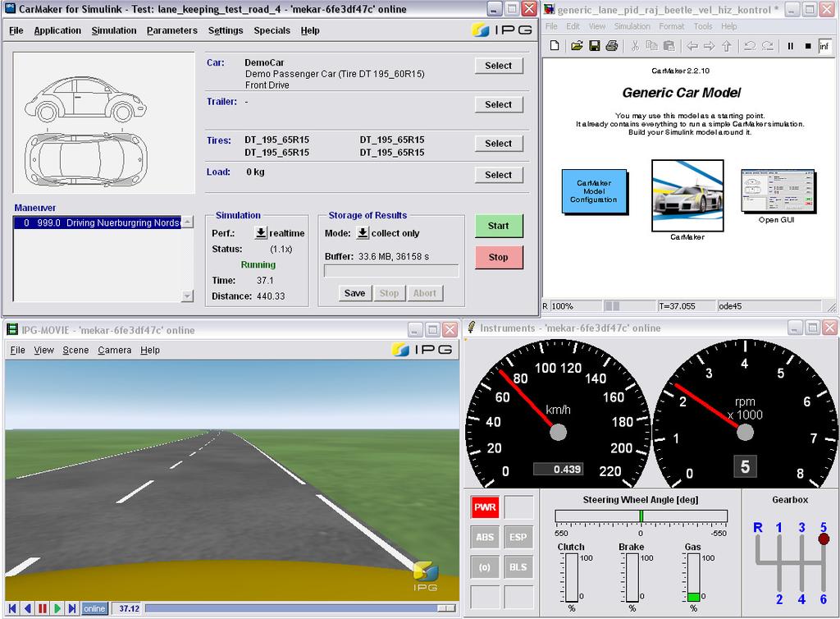Click the Go to parent up arrow in Simulink
The width and height of the screenshot is (840, 619).
[x=727, y=46]
